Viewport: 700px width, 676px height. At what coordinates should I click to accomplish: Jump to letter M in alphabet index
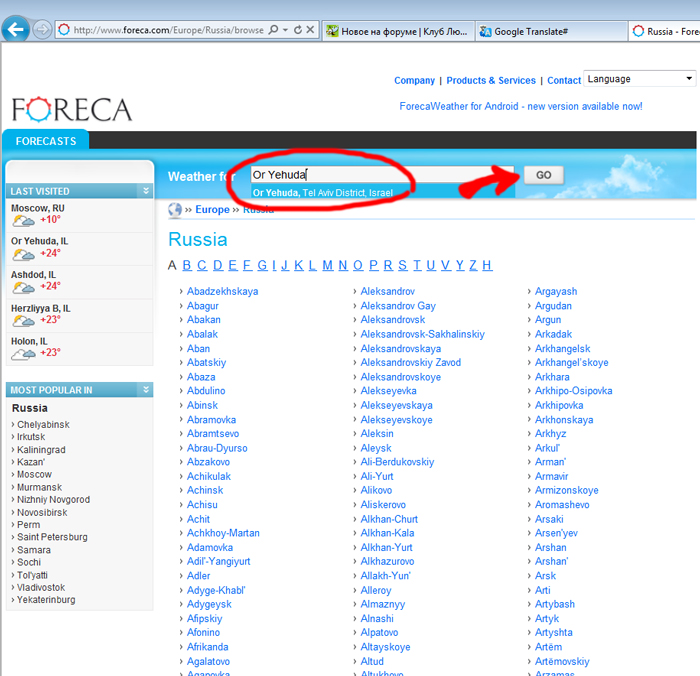327,265
